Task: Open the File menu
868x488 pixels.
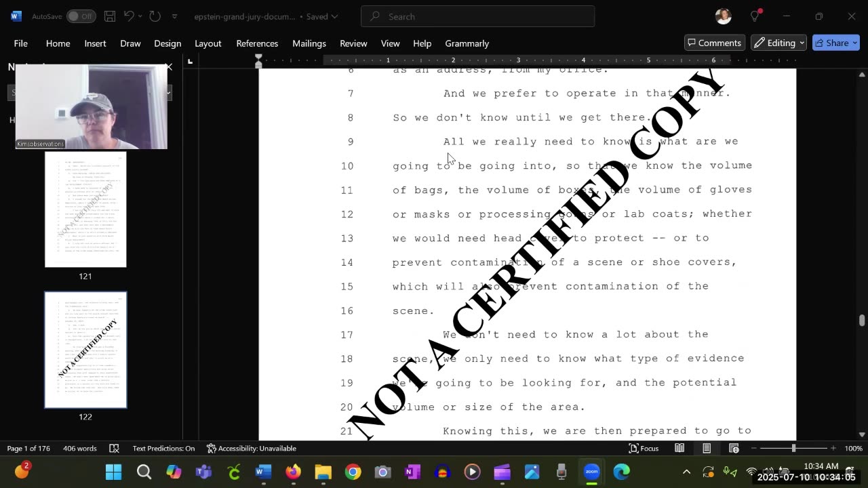Action: [21, 43]
